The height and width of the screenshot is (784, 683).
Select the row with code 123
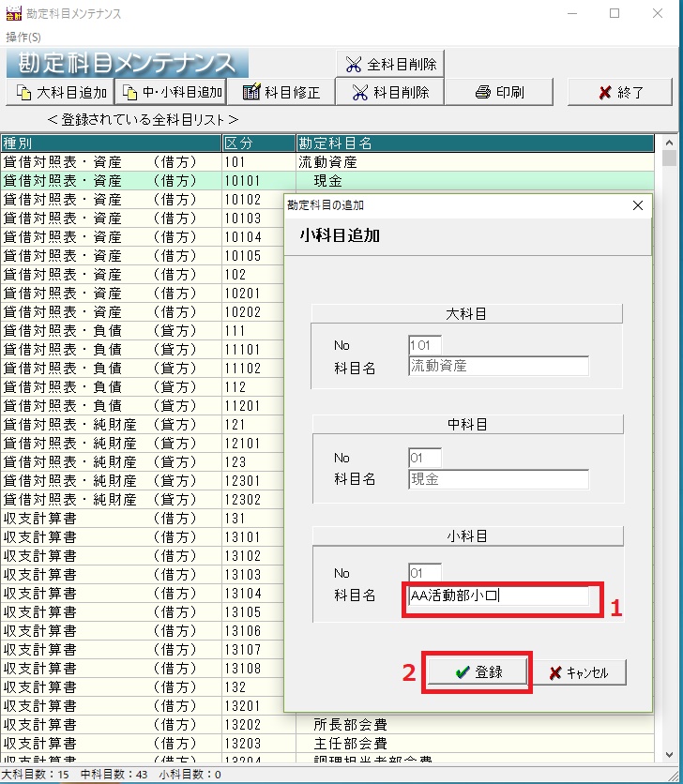coord(142,462)
